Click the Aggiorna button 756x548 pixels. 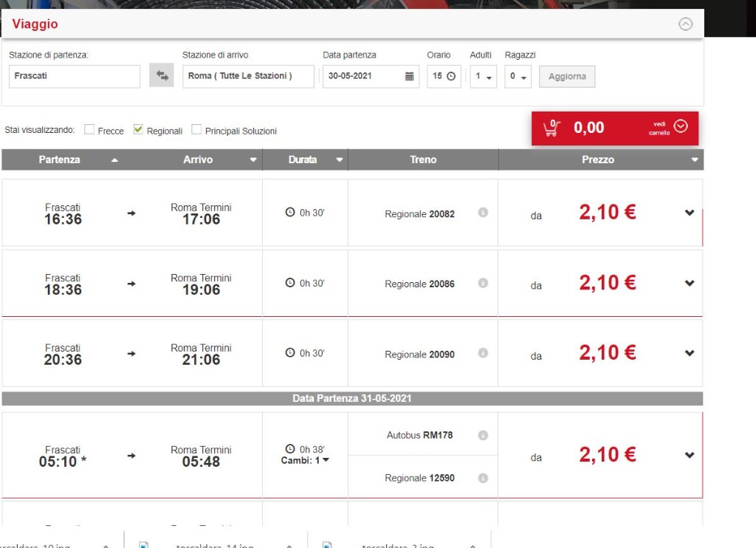tap(567, 76)
